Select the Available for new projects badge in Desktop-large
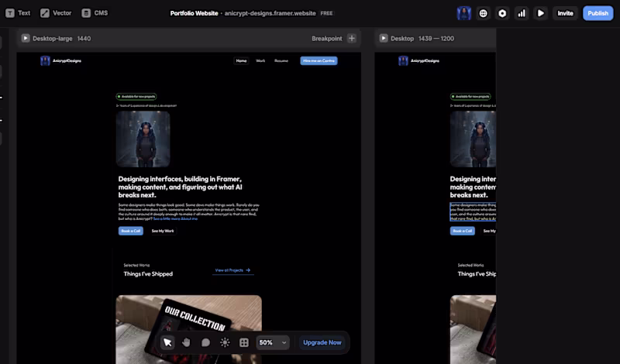The image size is (620, 364). [136, 97]
